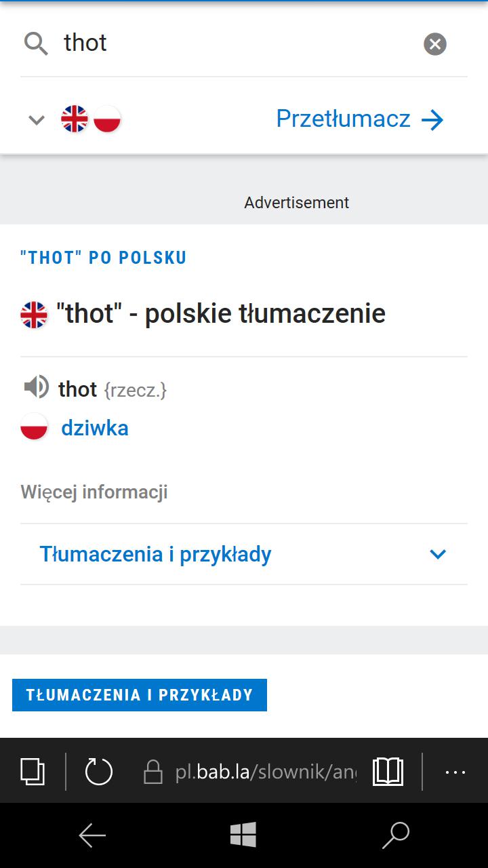The height and width of the screenshot is (868, 488).
Task: Open reading view book icon
Action: [388, 772]
